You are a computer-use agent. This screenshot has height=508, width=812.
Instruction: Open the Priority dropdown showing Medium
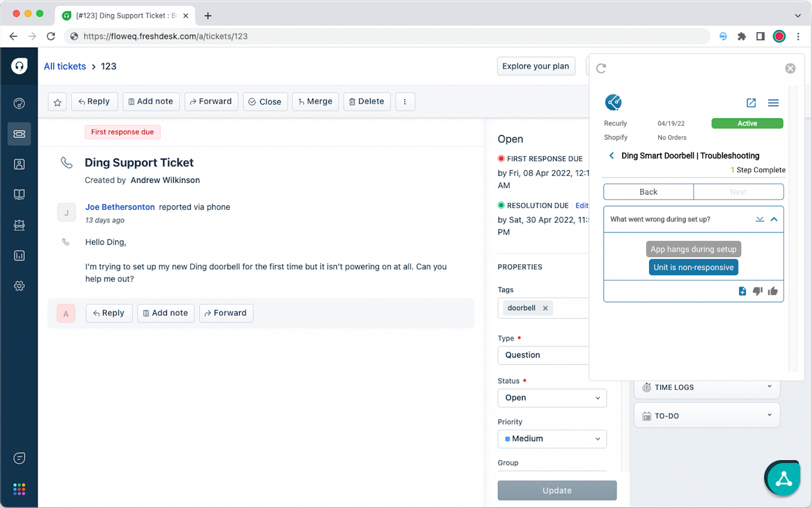tap(552, 439)
